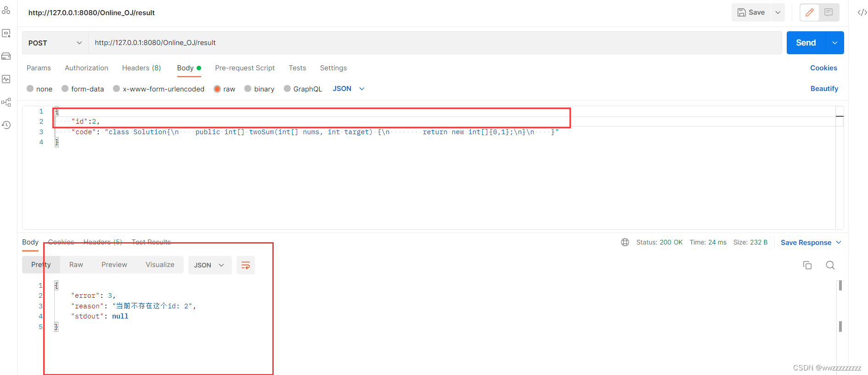
Task: Open the POST method dropdown
Action: tap(55, 43)
